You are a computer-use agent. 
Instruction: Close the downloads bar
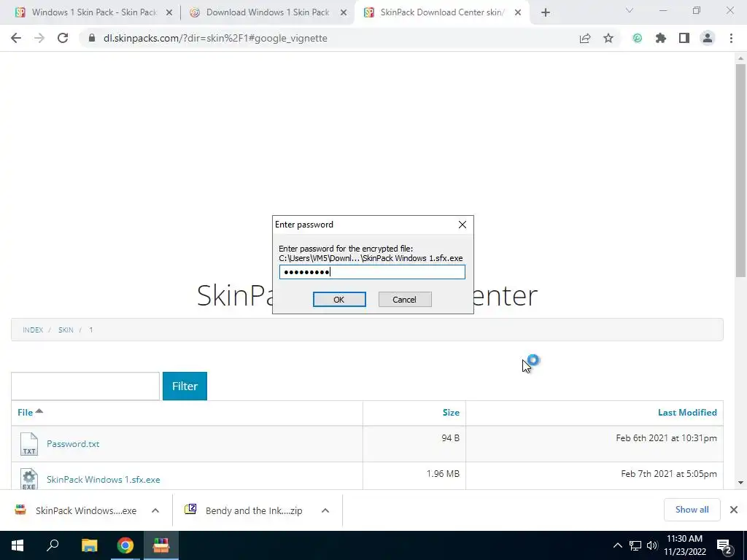(x=734, y=510)
